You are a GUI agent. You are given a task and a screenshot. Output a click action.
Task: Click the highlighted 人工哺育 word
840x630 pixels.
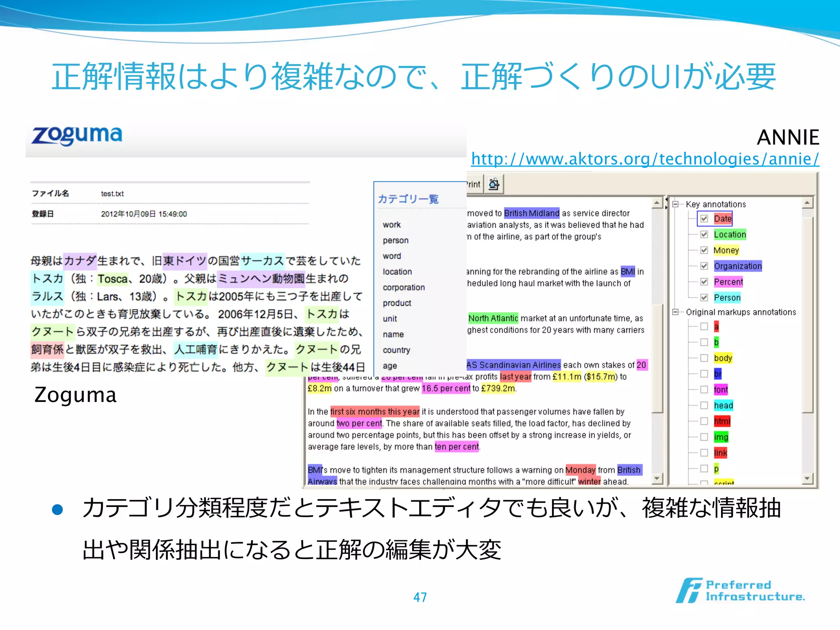[196, 349]
